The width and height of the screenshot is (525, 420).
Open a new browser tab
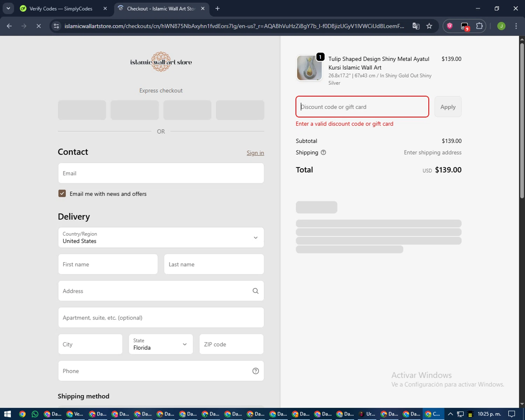click(217, 8)
